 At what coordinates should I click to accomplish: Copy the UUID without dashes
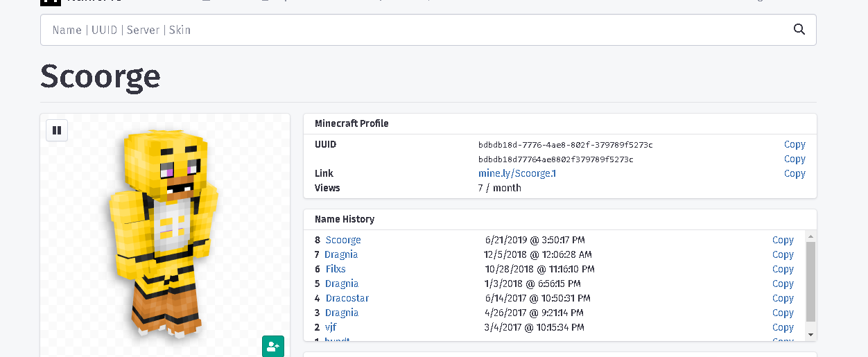pyautogui.click(x=795, y=159)
